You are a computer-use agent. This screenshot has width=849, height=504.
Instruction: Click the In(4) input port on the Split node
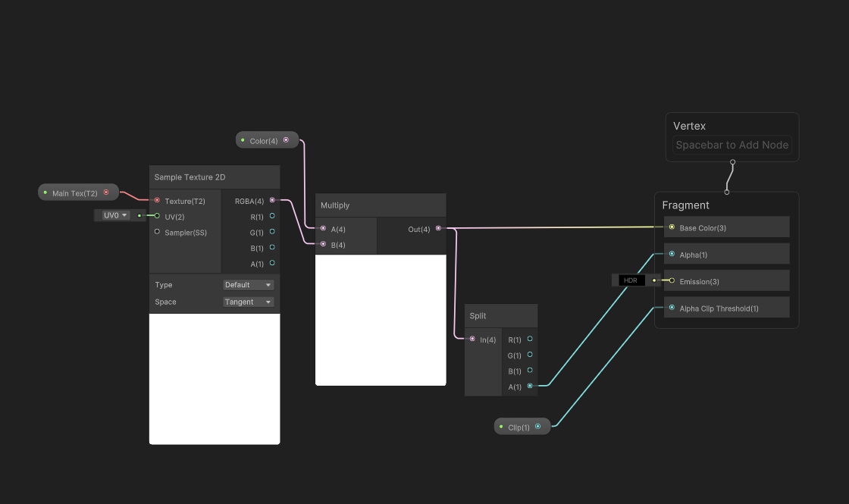tap(472, 340)
